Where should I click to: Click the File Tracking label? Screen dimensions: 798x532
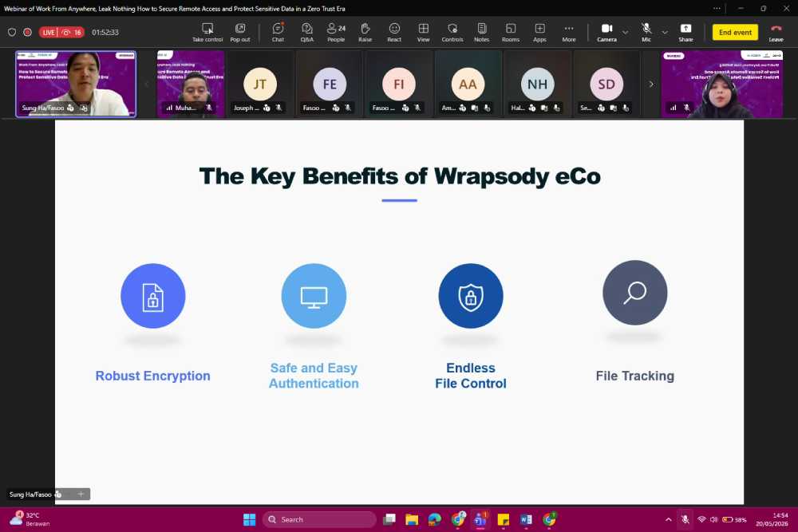[x=634, y=376]
